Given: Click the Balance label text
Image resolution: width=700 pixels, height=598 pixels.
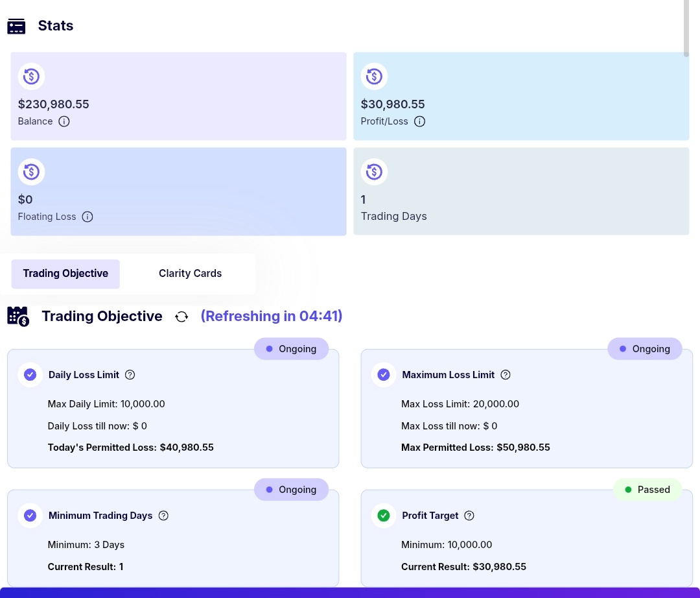Looking at the screenshot, I should (35, 121).
